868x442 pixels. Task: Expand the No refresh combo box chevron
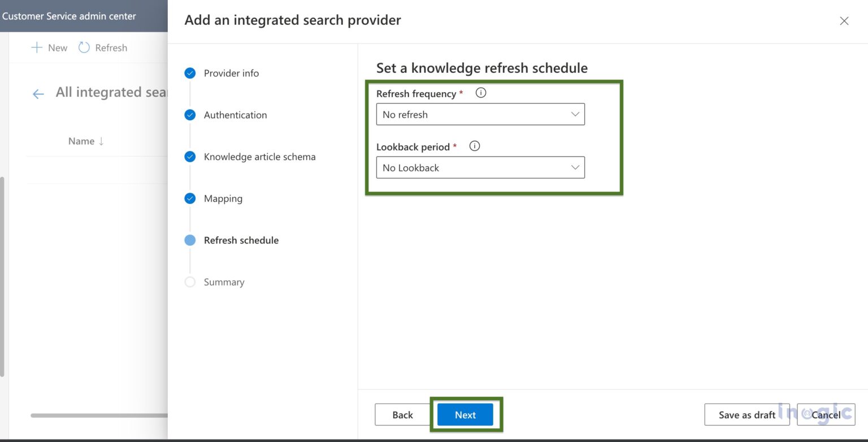point(575,114)
